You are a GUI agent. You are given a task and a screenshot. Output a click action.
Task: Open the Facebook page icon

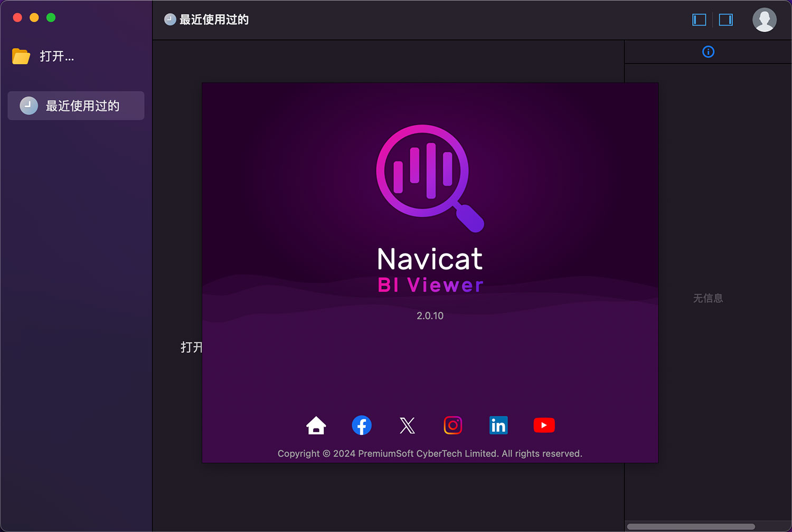[x=362, y=425]
